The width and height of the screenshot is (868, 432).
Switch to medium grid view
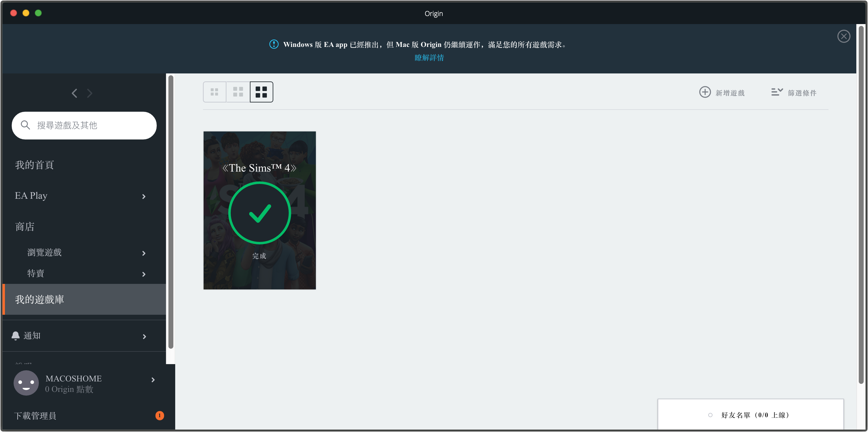pyautogui.click(x=238, y=92)
